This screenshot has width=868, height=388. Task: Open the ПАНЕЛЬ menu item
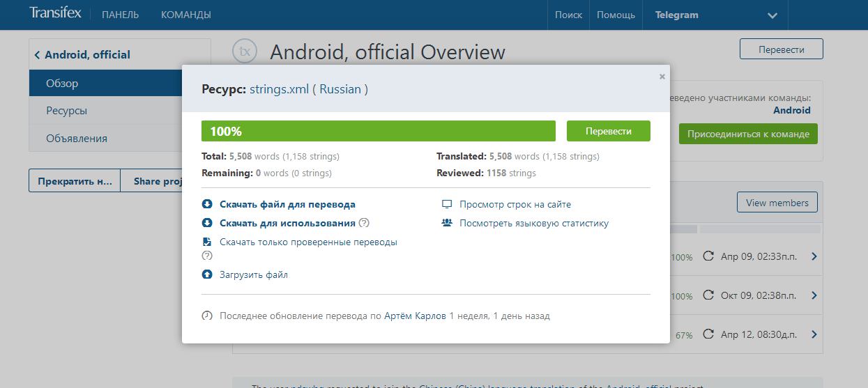[x=120, y=15]
